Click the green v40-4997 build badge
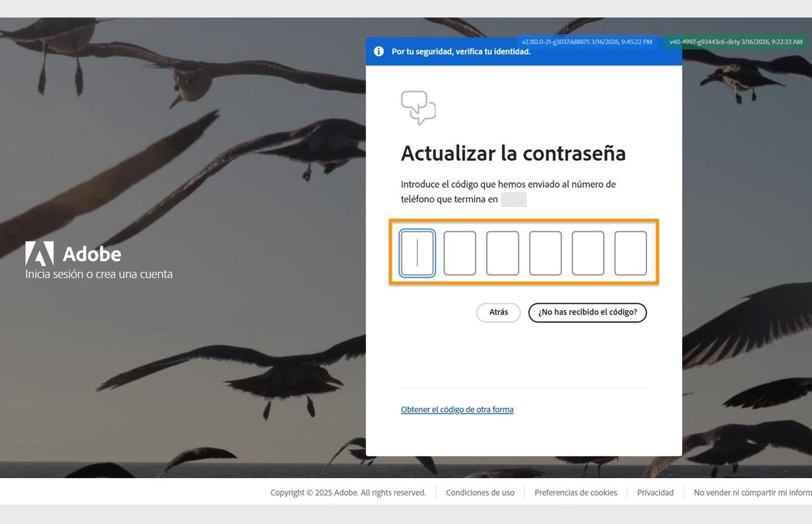 (x=735, y=43)
